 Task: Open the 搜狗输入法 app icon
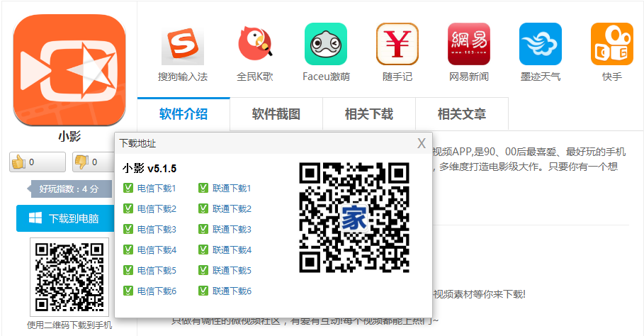[183, 45]
